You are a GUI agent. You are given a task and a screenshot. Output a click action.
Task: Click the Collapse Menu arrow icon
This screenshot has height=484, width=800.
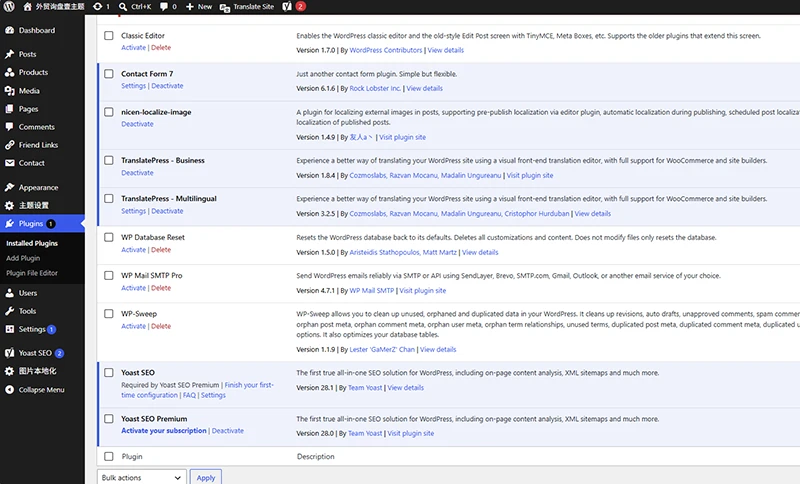(9, 390)
